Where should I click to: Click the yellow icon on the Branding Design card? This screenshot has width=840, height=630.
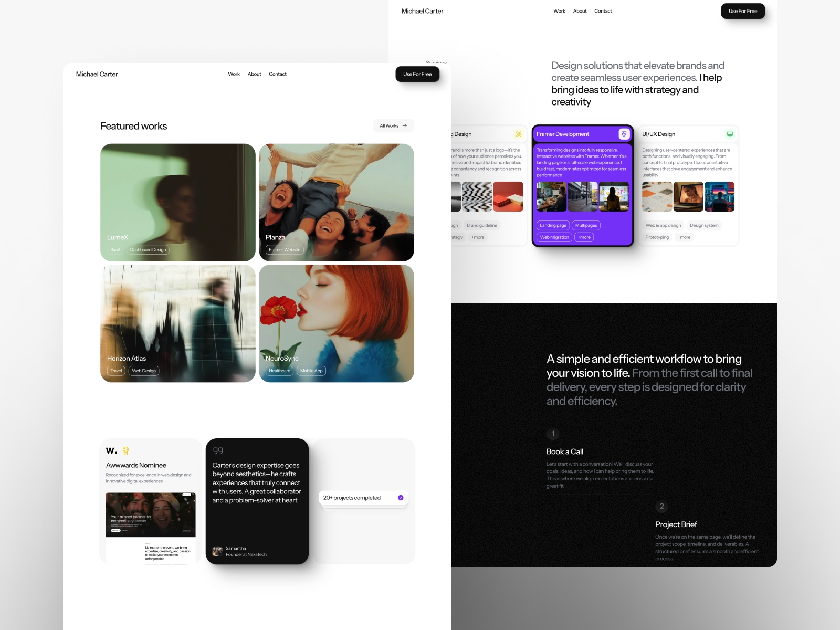pos(519,134)
